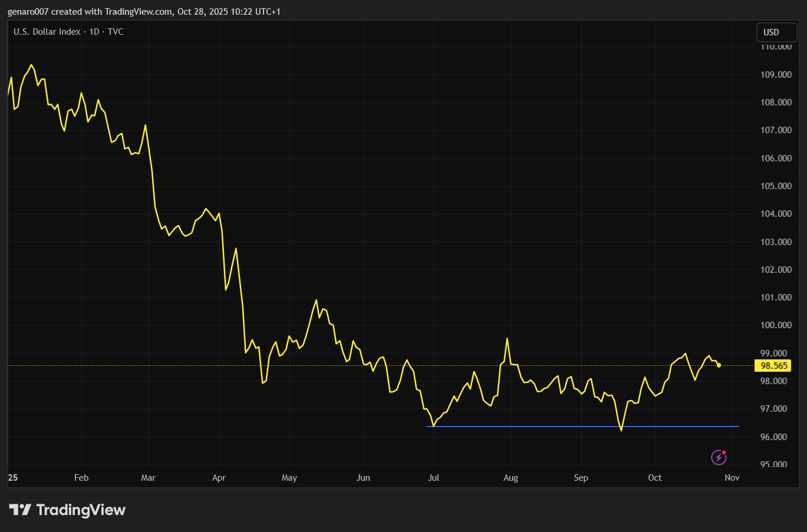Click the purple lightning bolt icon
The height and width of the screenshot is (532, 807).
pyautogui.click(x=719, y=457)
